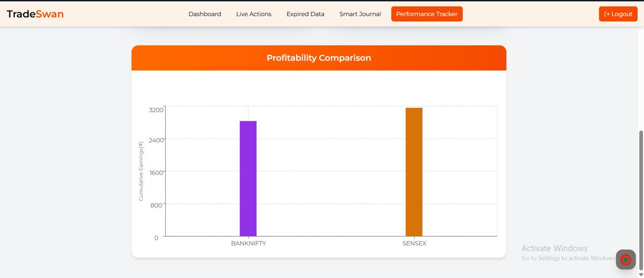
Task: Select the Performance Tracker tab
Action: 427,14
